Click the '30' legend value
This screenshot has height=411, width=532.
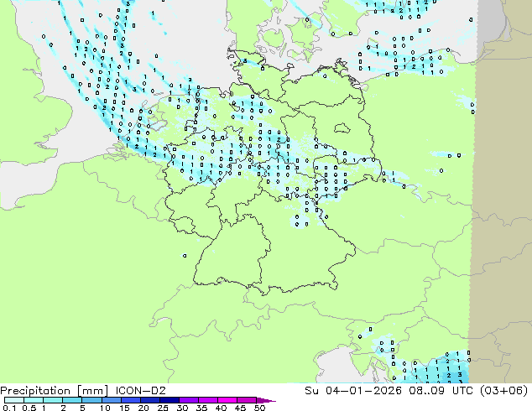(182, 408)
